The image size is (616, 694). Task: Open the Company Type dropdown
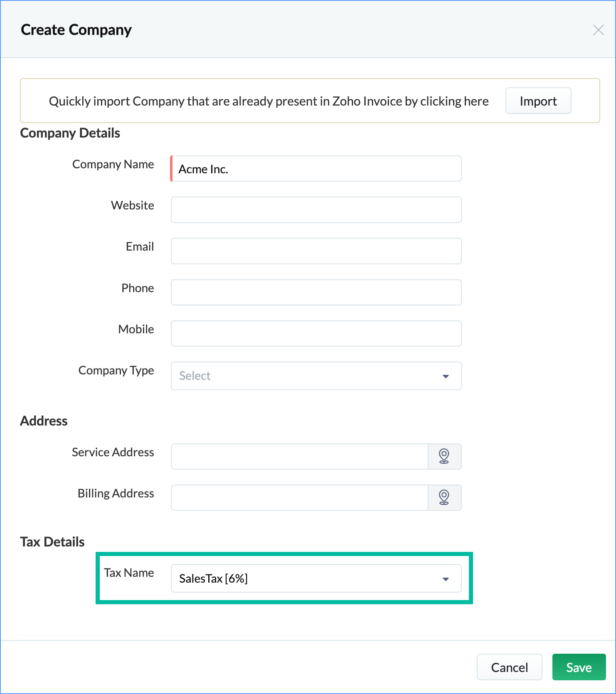point(316,376)
